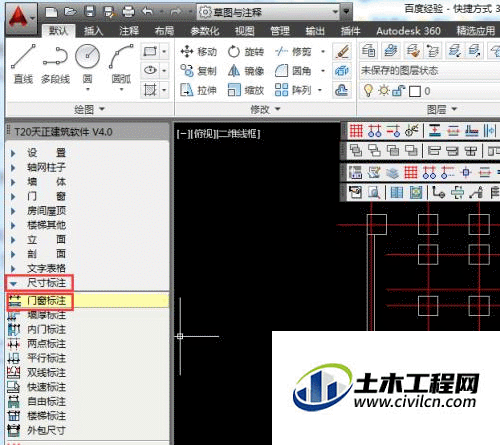Click the 阵列 array tool
This screenshot has height=445, width=500.
coord(293,90)
